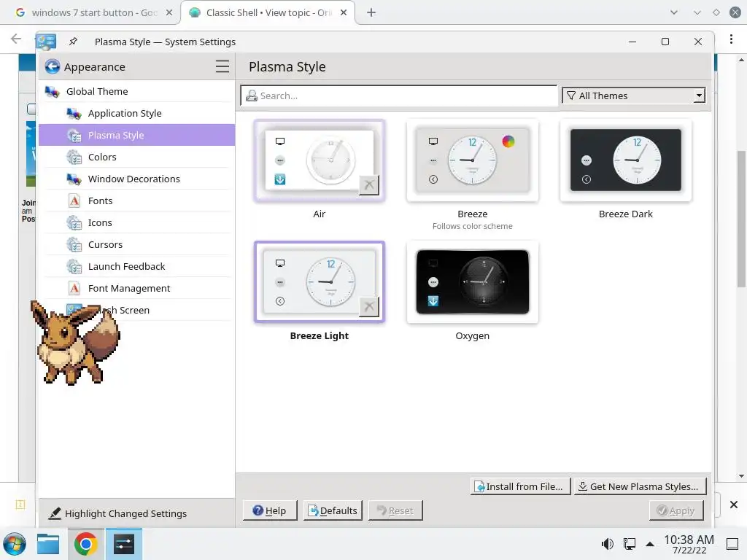Close the Classic Shell browser tab
The image size is (747, 560).
click(344, 13)
